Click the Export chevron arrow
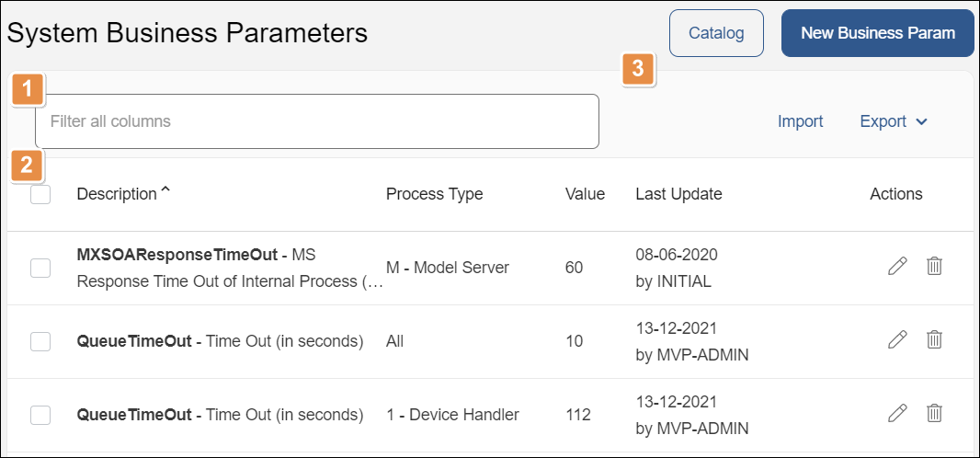This screenshot has width=980, height=458. pyautogui.click(x=922, y=121)
